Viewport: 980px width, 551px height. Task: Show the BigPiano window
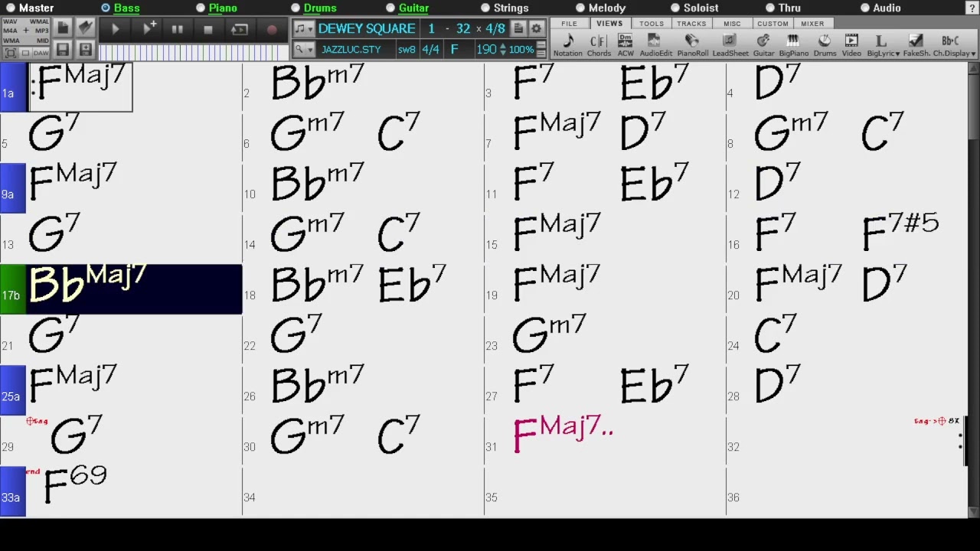click(793, 45)
